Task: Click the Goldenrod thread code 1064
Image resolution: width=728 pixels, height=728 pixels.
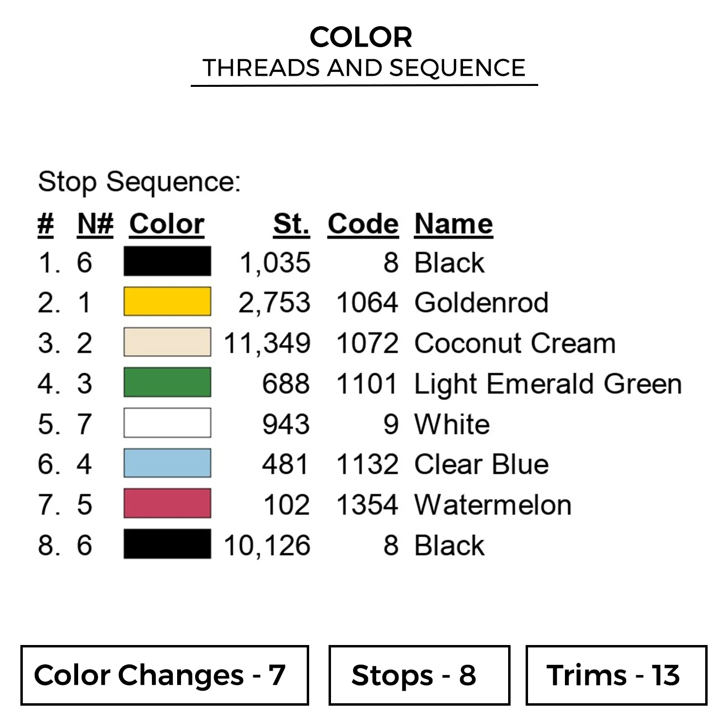Action: point(367,303)
